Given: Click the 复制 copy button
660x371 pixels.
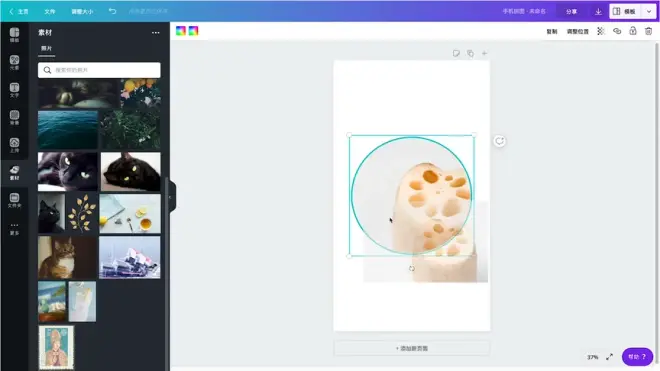Looking at the screenshot, I should tap(551, 32).
